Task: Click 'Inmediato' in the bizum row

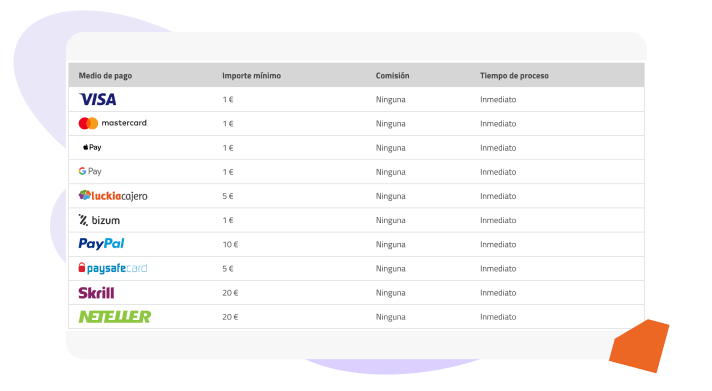Action: [498, 220]
